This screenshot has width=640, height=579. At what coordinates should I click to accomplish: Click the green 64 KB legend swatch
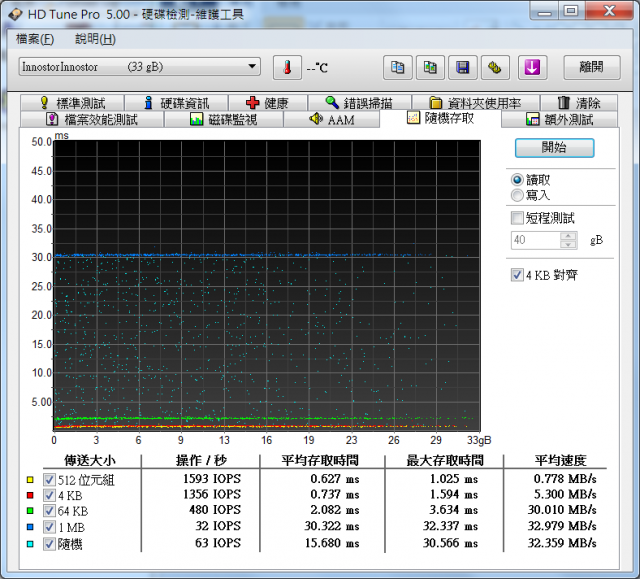[x=30, y=511]
